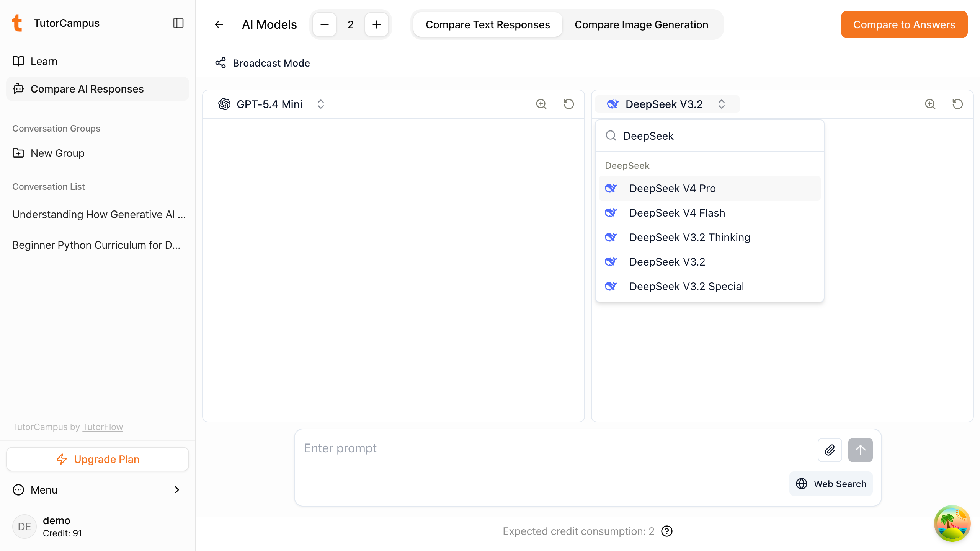Select DeepSeek V4 Pro from list

coord(710,188)
